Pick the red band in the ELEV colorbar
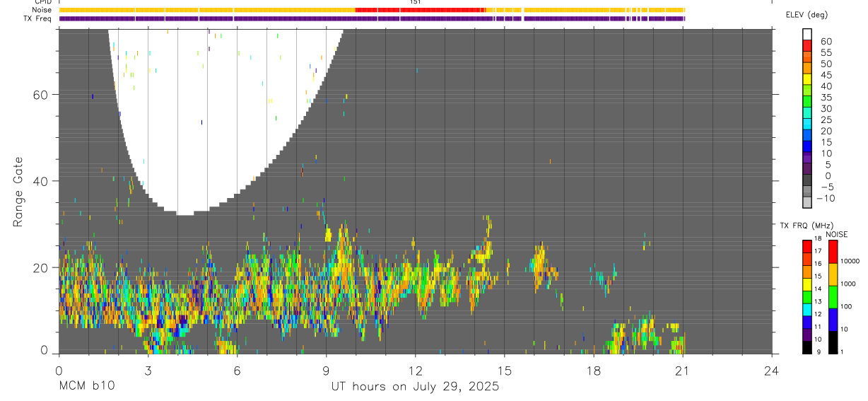868x401 pixels. (x=807, y=45)
